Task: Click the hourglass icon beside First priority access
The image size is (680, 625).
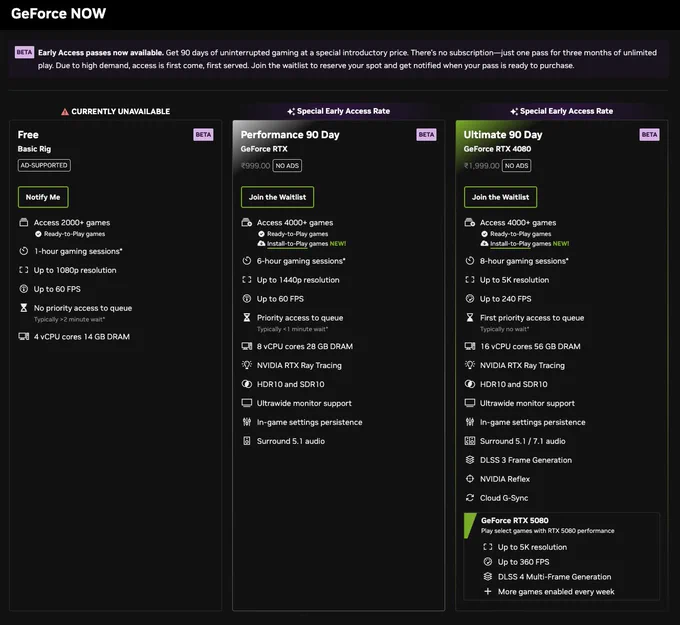Action: [470, 317]
